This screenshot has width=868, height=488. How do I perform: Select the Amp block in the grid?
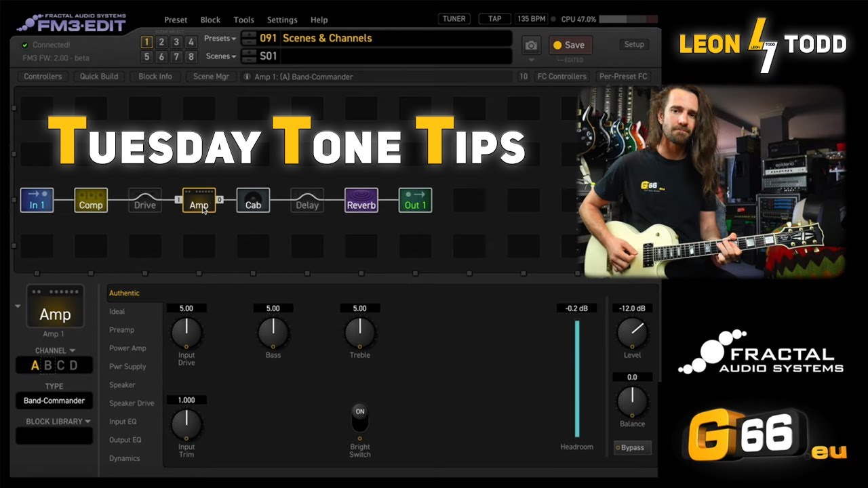pyautogui.click(x=199, y=200)
